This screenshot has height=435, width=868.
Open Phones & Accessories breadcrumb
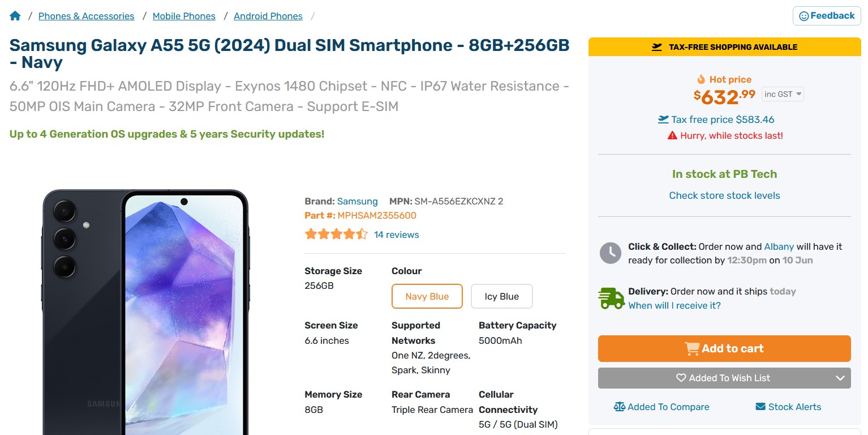[87, 16]
